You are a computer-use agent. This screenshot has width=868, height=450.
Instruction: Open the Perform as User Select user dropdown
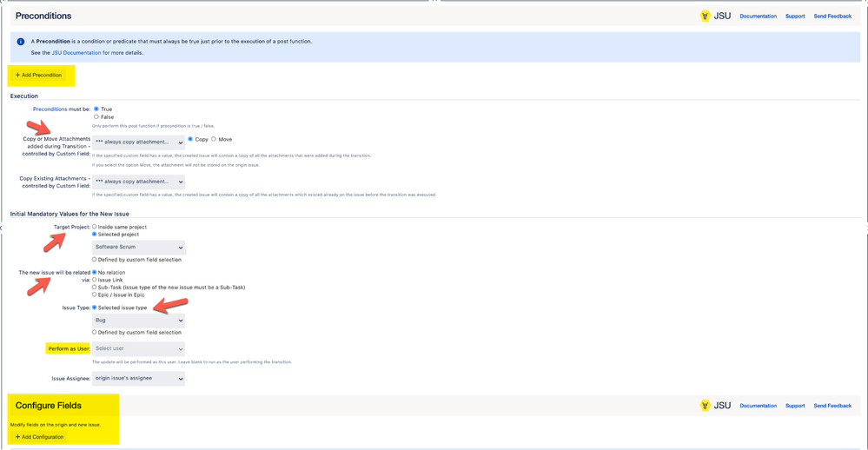(138, 348)
